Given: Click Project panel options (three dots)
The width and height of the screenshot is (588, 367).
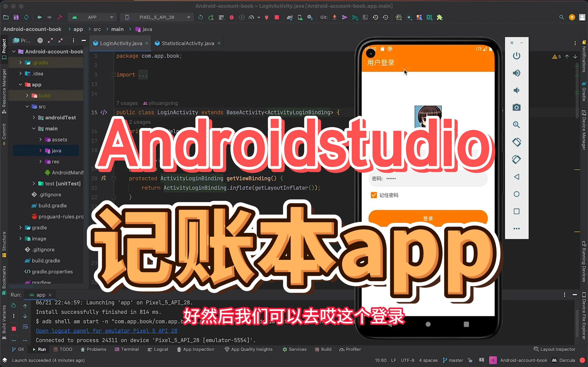Looking at the screenshot, I should tap(73, 41).
